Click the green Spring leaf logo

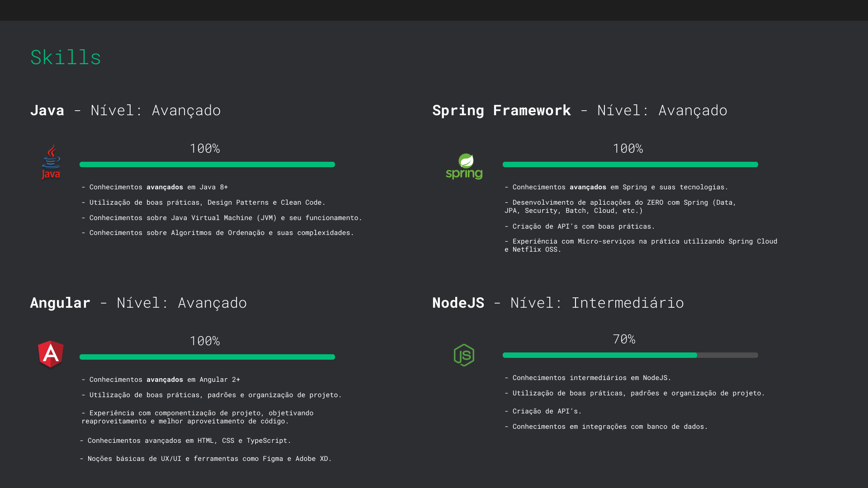pyautogui.click(x=464, y=166)
